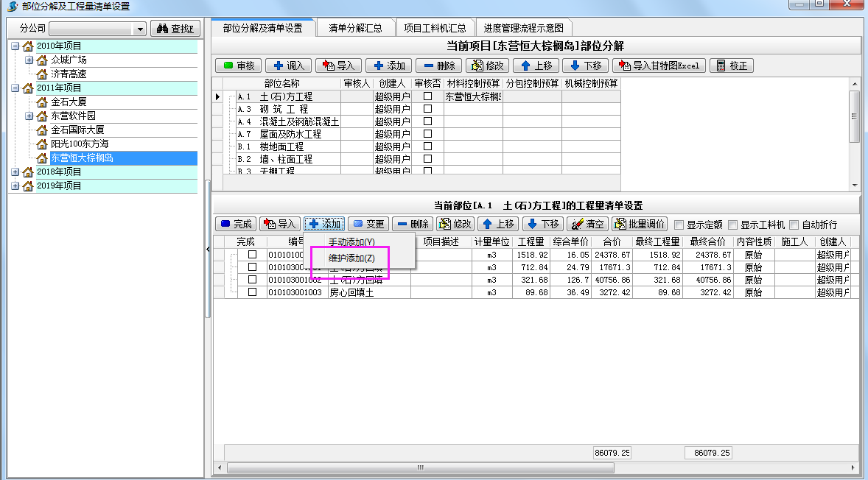Select the 审核 audit toolbar icon
Screen dimensions: 868x480
(237, 65)
